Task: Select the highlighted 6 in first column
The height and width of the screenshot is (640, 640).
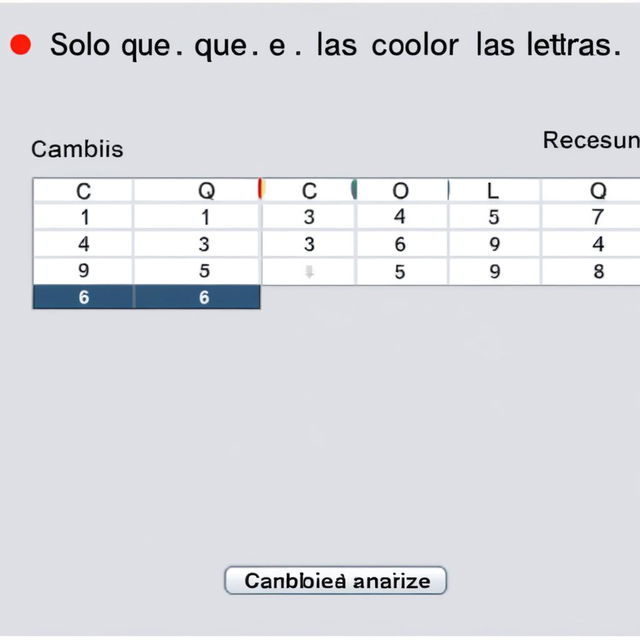Action: coord(83,297)
